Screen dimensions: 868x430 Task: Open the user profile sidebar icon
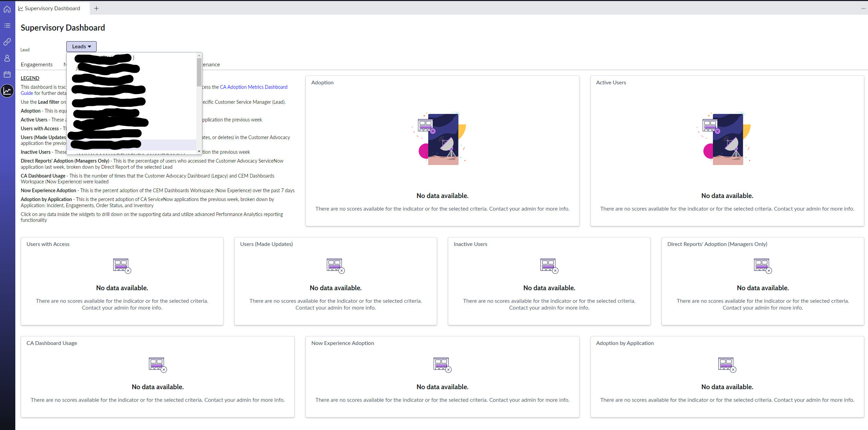[x=7, y=58]
